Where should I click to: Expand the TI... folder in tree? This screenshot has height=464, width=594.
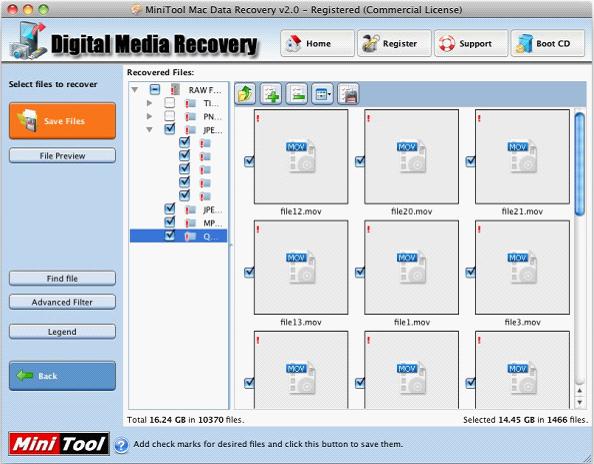[149, 103]
